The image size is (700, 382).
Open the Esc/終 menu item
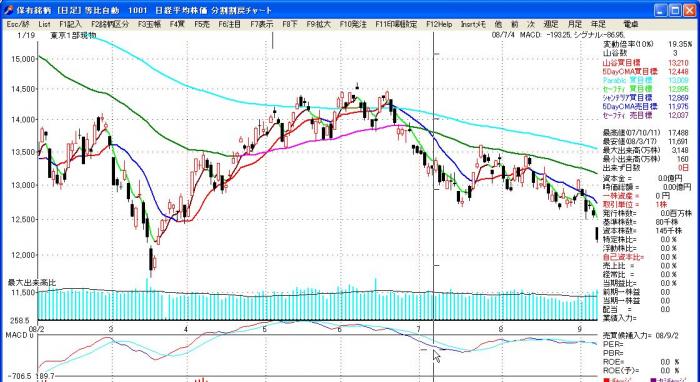point(18,25)
